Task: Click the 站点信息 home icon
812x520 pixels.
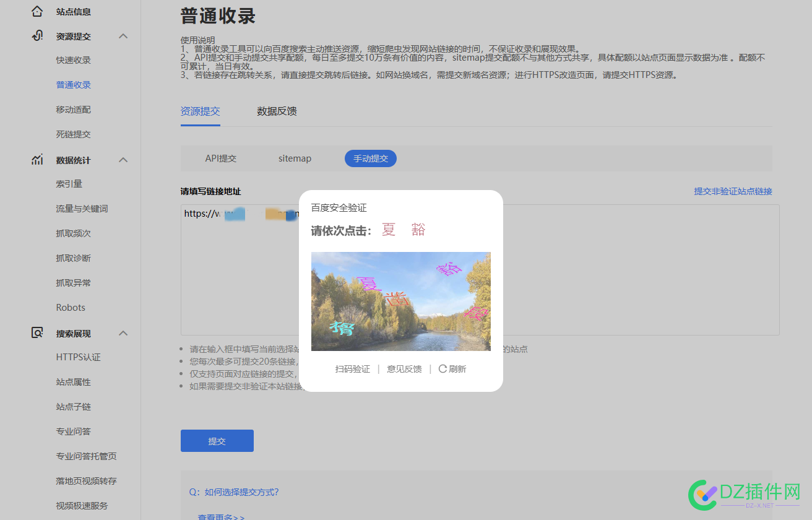Action: [37, 11]
